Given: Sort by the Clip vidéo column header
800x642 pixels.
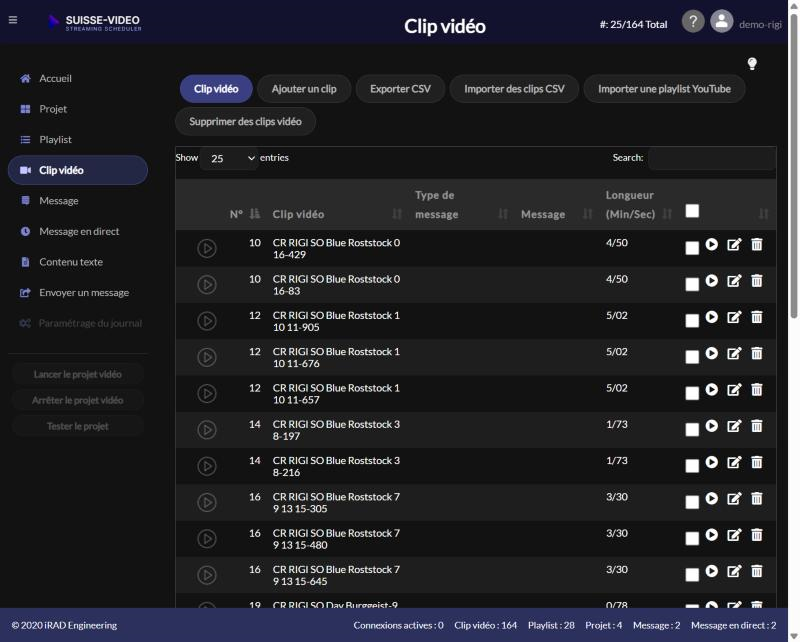Looking at the screenshot, I should tap(337, 214).
